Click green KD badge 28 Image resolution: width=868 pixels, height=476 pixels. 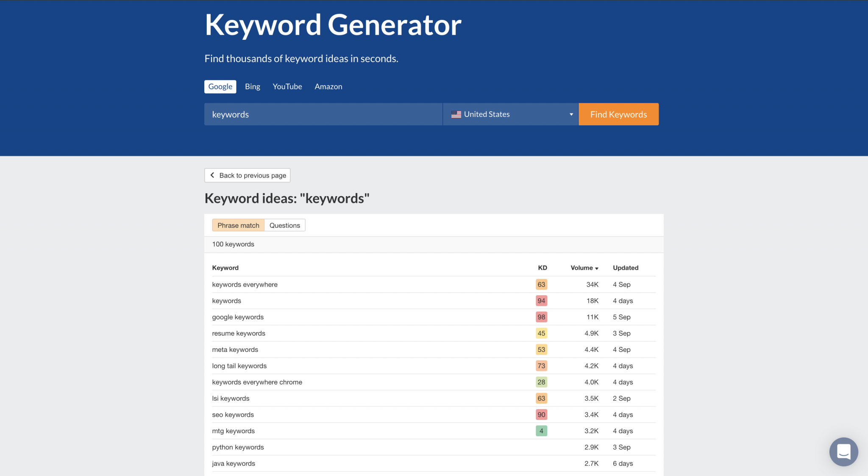[x=541, y=382]
